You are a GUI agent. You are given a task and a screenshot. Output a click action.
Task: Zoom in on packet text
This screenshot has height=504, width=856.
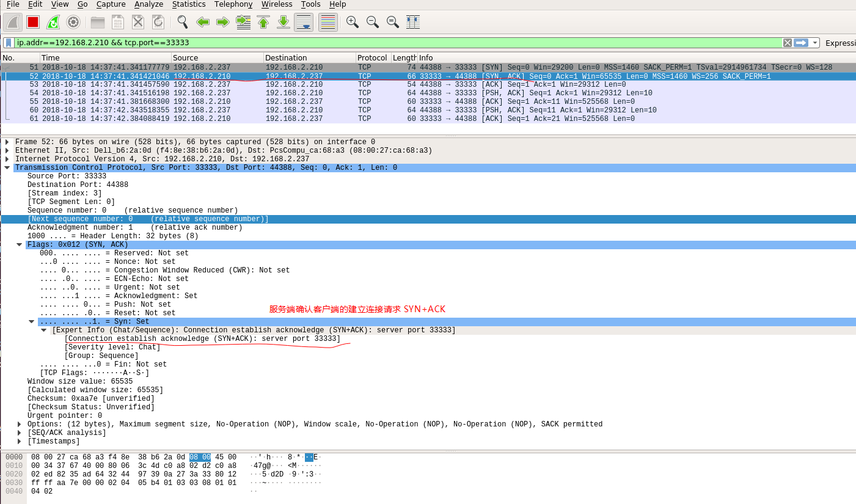coord(353,23)
